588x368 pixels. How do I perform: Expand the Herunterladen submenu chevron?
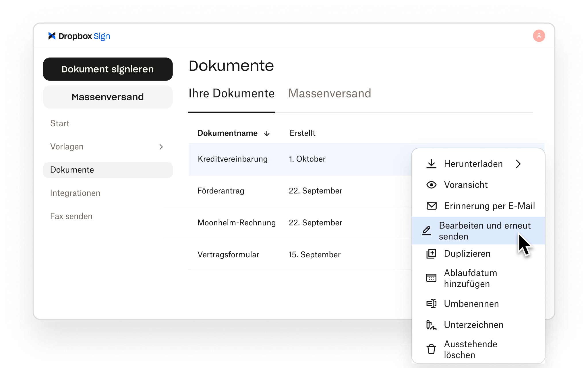[518, 164]
